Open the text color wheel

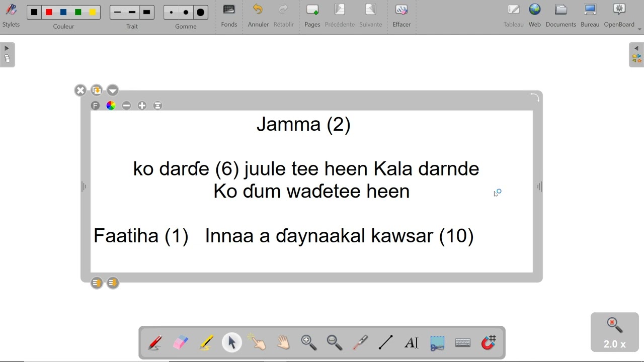pyautogui.click(x=111, y=106)
